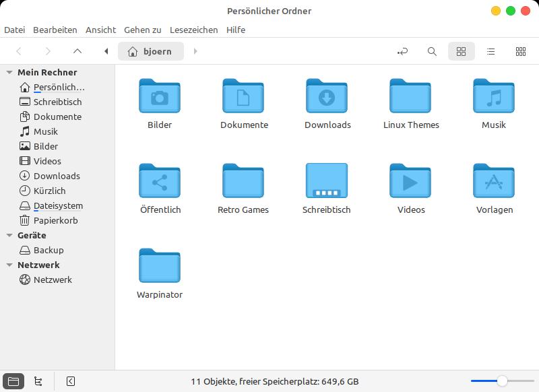Viewport: 539px width, 392px height.
Task: Switch to compact view
Action: 521,52
